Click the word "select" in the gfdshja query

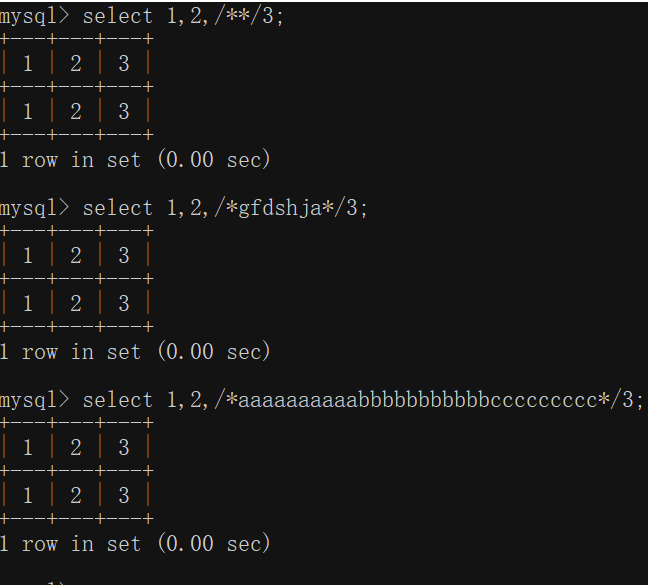118,208
